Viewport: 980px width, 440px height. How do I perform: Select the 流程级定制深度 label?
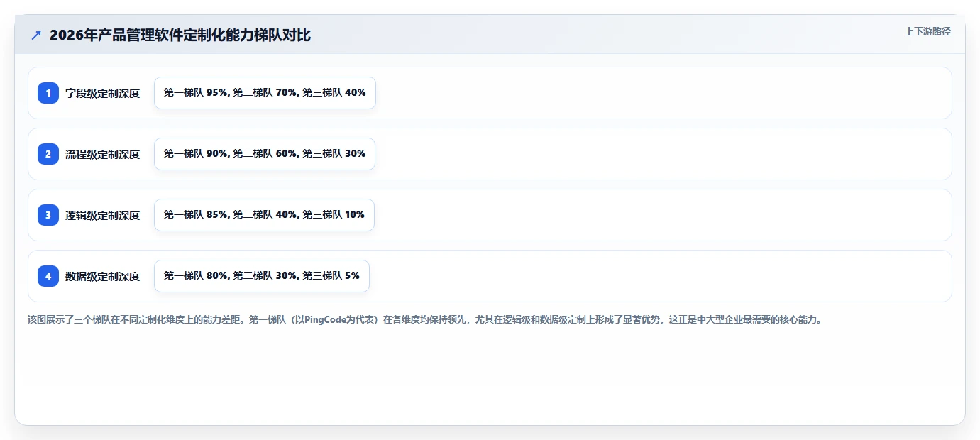point(103,154)
